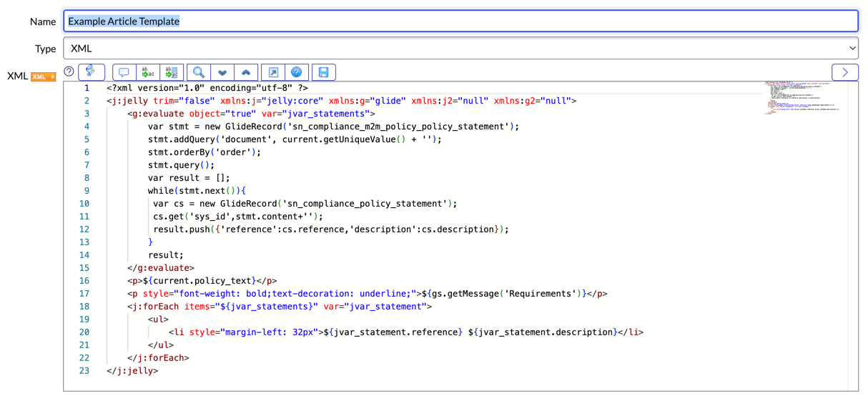Click the ${current.policy_text} paragraph line
Image resolution: width=868 pixels, height=401 pixels.
[x=202, y=281]
